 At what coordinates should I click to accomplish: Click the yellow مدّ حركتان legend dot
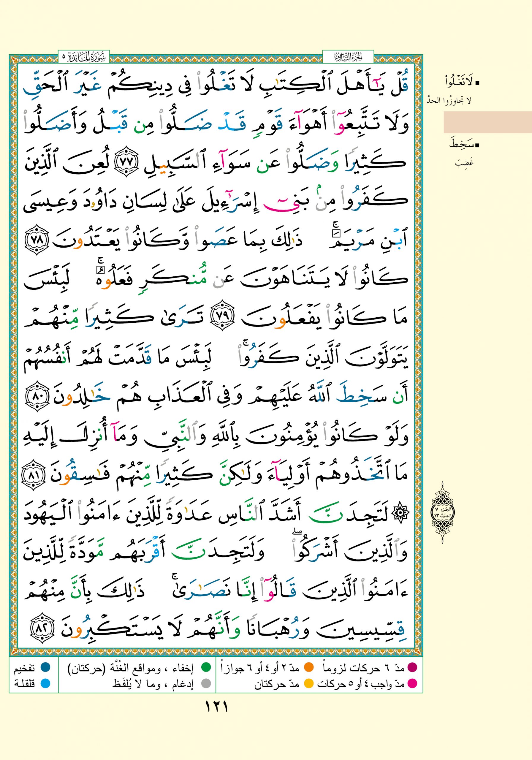[308, 683]
